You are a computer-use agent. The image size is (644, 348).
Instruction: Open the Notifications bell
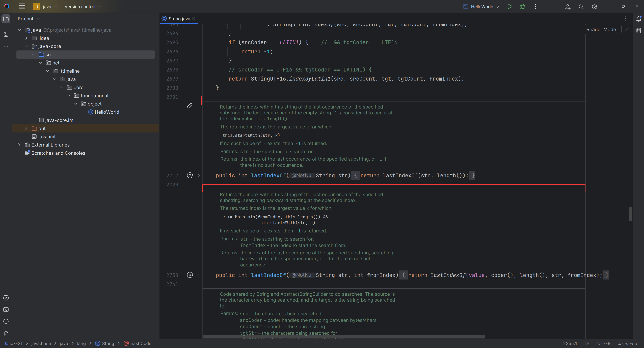tap(638, 19)
